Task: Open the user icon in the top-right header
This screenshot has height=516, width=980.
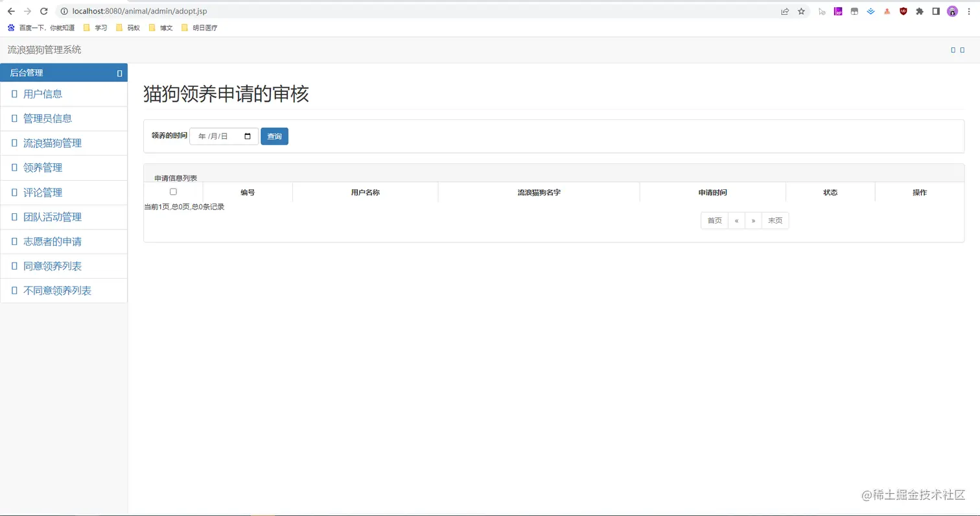Action: [x=953, y=49]
